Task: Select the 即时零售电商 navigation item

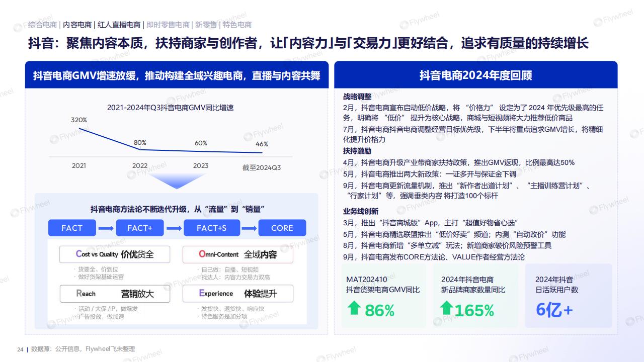Action: tap(168, 25)
